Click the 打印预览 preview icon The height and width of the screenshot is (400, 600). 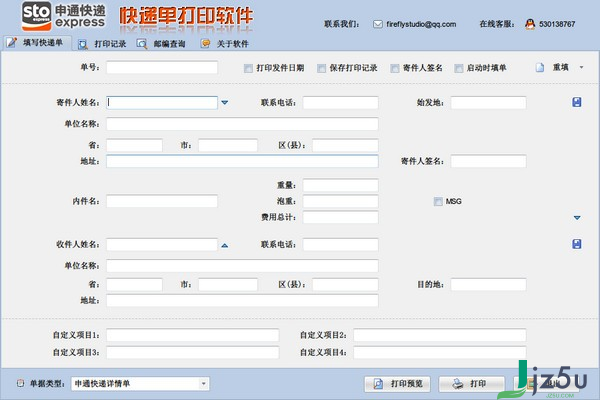tap(378, 384)
